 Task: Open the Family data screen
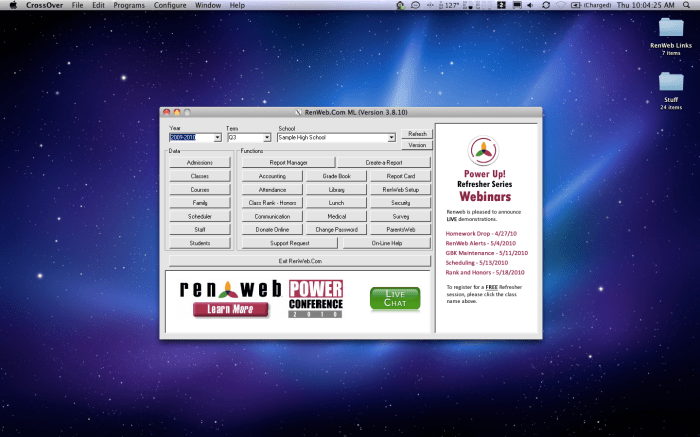point(200,203)
